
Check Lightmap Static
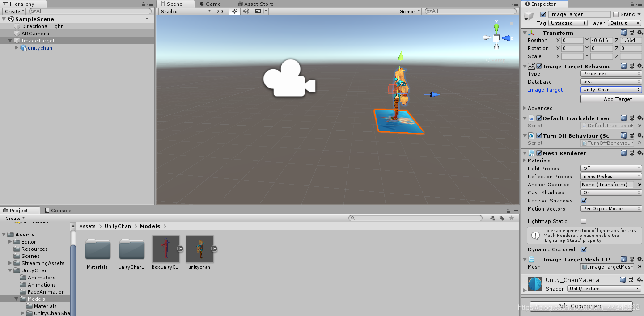584,221
